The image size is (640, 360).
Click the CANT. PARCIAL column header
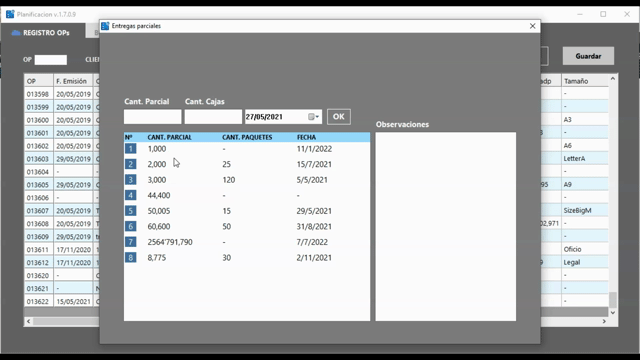169,137
